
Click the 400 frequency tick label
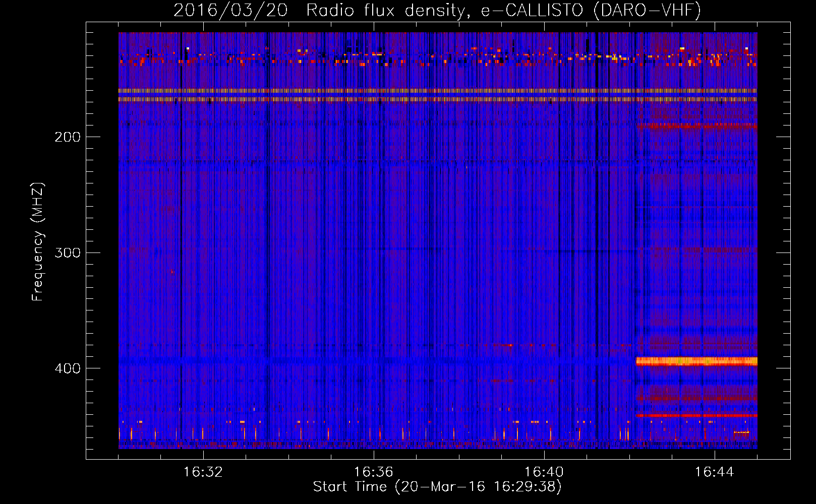coord(68,368)
